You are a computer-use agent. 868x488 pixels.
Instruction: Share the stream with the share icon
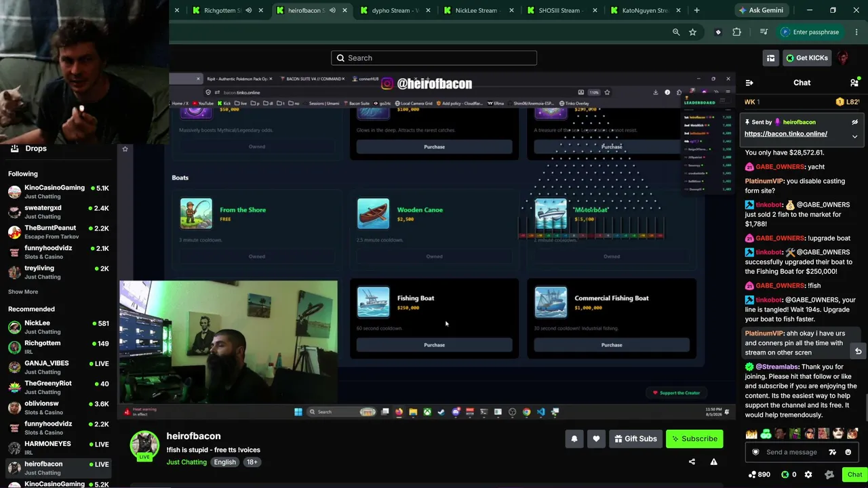click(692, 462)
